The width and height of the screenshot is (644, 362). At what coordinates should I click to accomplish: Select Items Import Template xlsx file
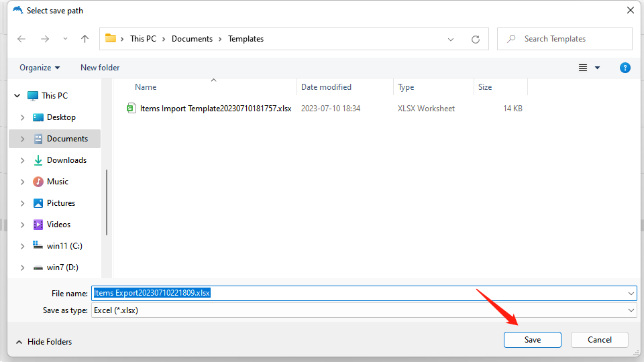215,109
